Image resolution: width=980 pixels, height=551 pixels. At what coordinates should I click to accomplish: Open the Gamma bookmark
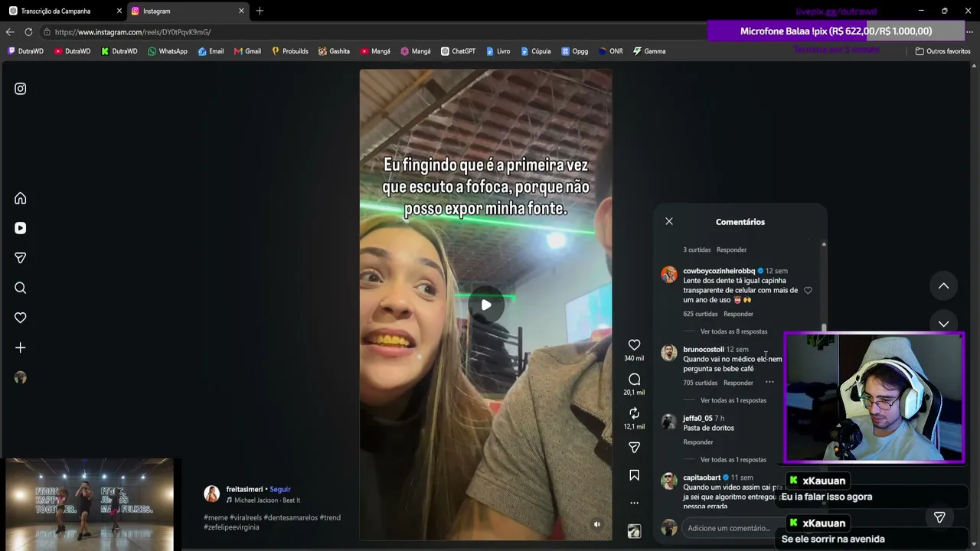click(x=648, y=51)
